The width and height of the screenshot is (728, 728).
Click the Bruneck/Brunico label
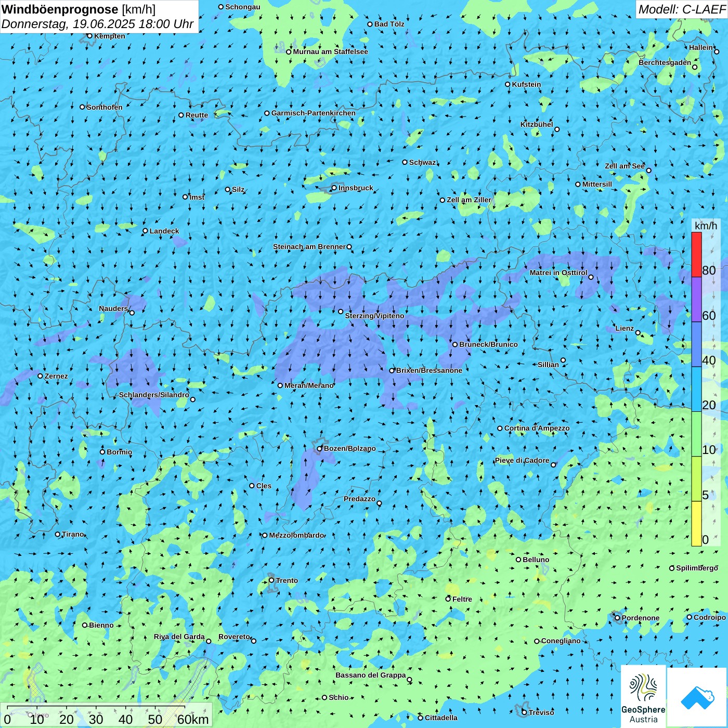[x=488, y=344]
